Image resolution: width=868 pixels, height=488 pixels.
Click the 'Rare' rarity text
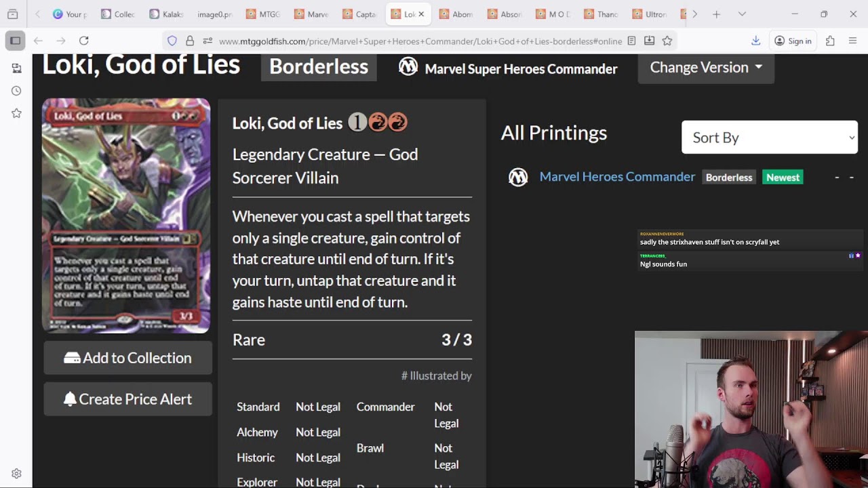click(x=249, y=340)
